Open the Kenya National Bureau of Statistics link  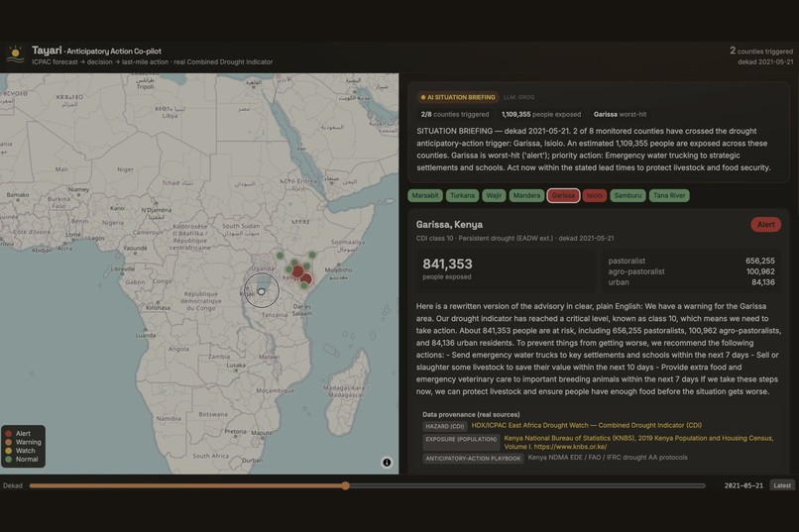(638, 442)
